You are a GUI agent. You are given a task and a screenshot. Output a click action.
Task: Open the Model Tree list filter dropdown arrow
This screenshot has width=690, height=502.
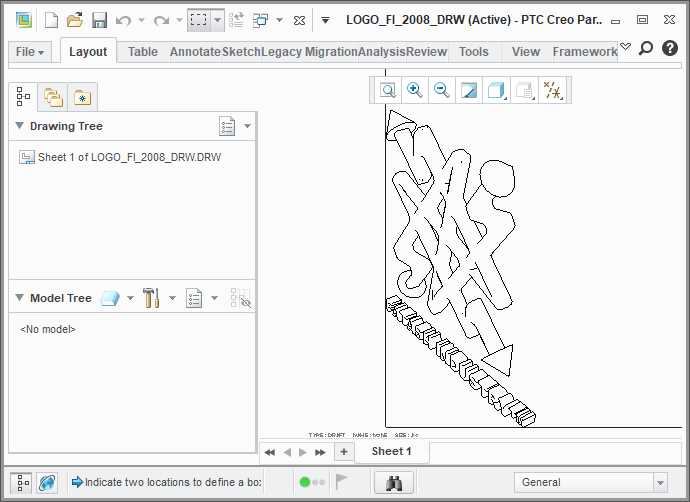pyautogui.click(x=214, y=298)
